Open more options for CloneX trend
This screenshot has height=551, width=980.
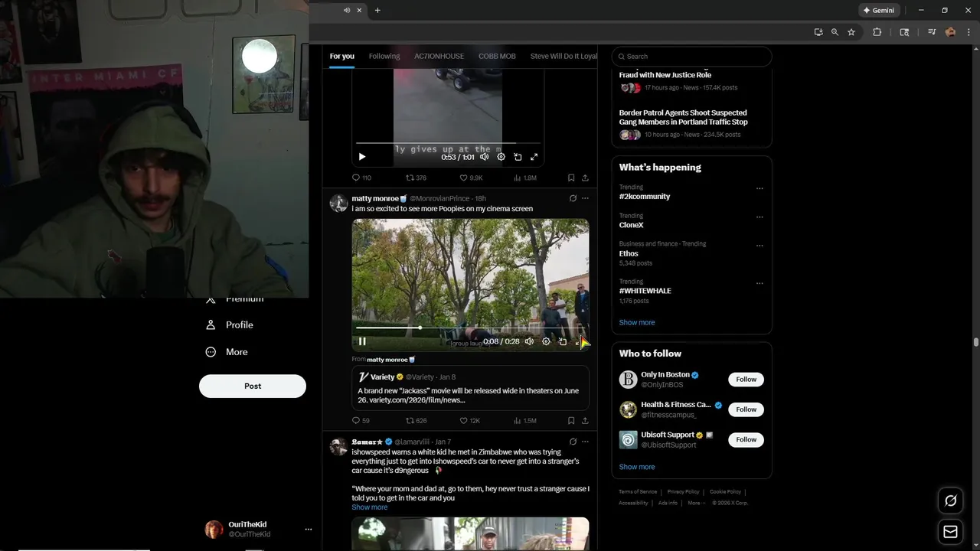click(759, 217)
